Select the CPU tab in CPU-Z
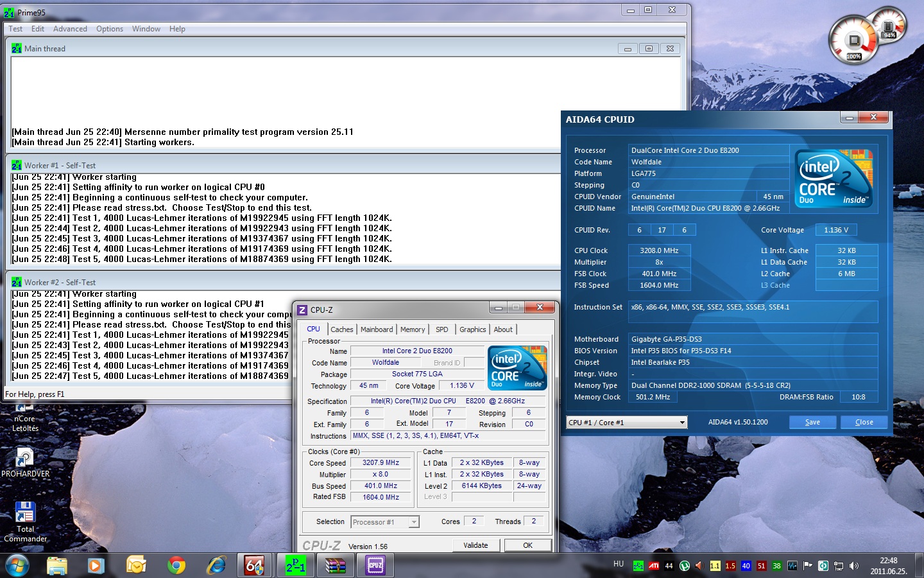This screenshot has width=924, height=578. coord(313,329)
